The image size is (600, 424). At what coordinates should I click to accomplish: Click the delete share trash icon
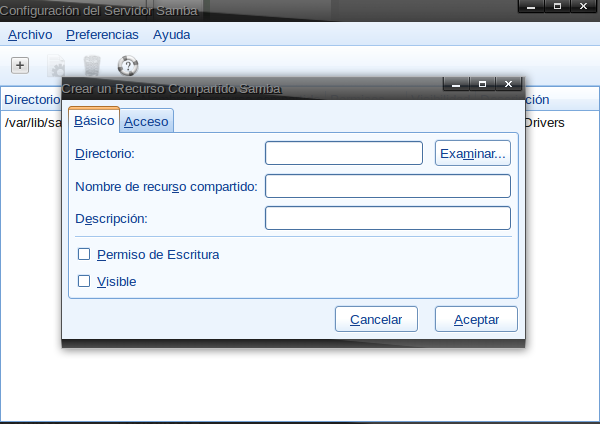coord(92,66)
